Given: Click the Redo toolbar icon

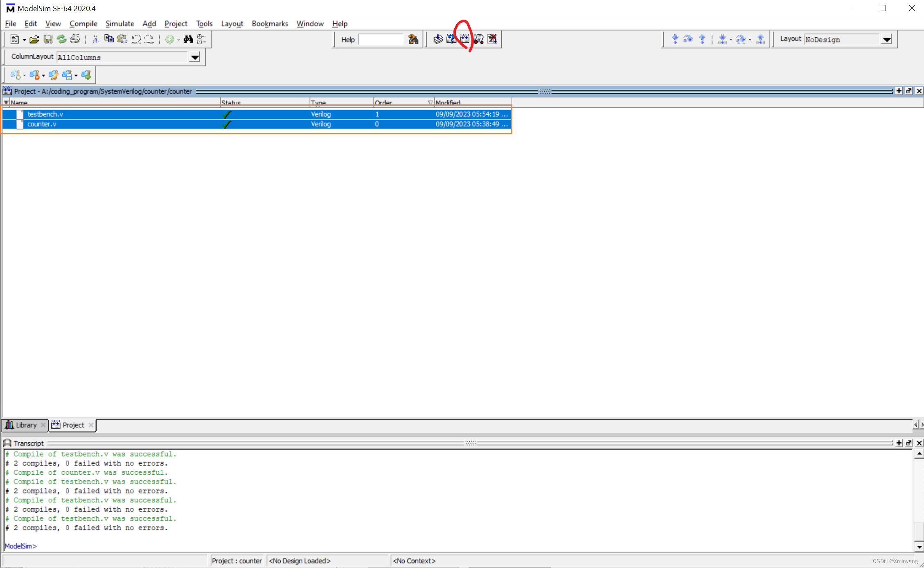Looking at the screenshot, I should click(149, 39).
